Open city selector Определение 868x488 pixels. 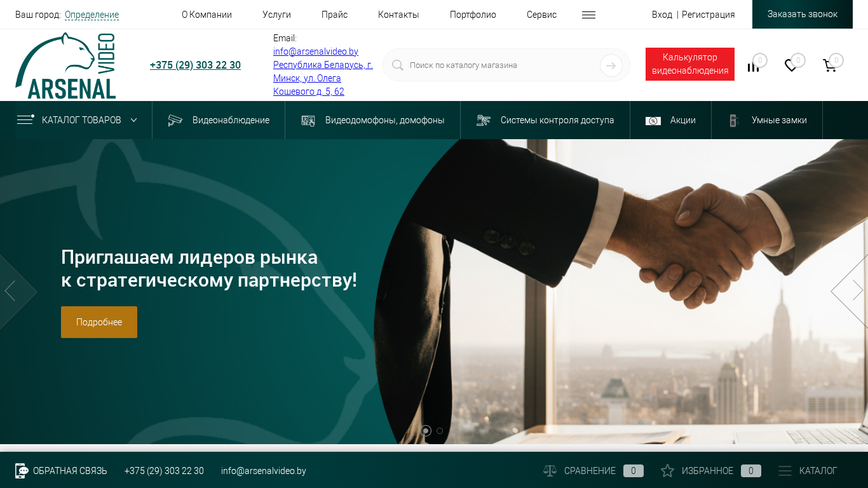tap(92, 15)
